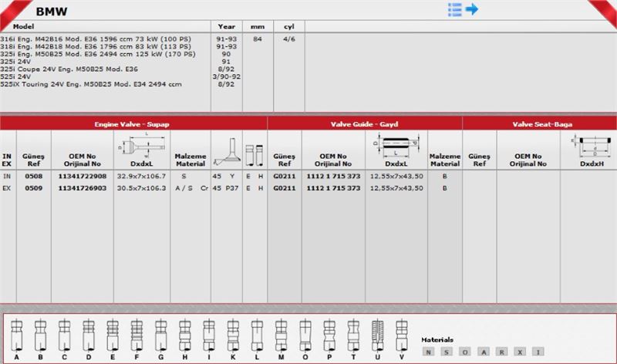The height and width of the screenshot is (364, 617).
Task: Click the valve guide DxdxL diagram
Action: 396,145
